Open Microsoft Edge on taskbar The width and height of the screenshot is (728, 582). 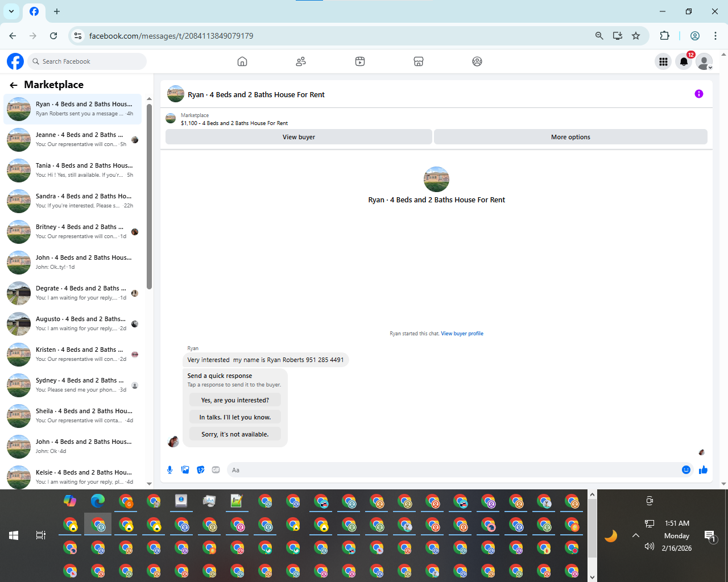(x=98, y=501)
